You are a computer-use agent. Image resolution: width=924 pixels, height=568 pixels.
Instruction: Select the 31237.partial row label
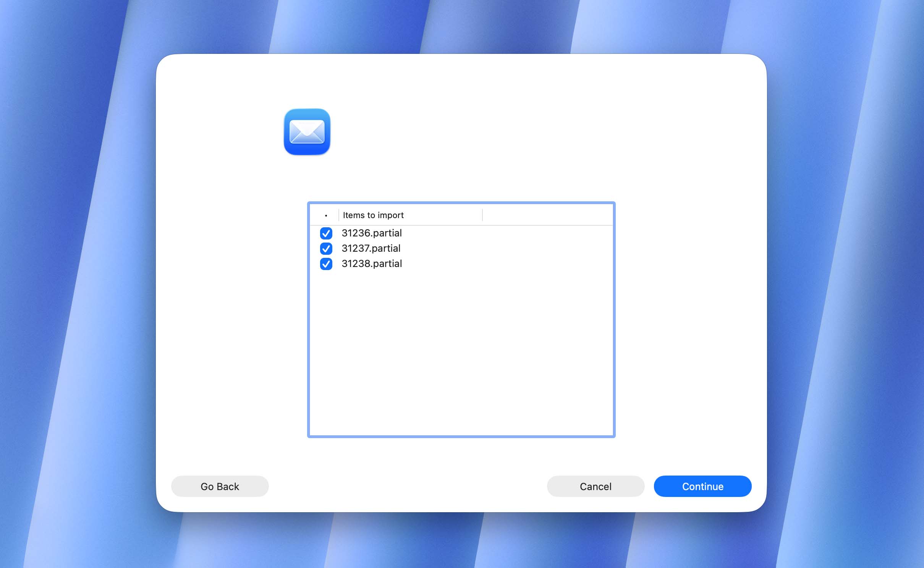371,249
